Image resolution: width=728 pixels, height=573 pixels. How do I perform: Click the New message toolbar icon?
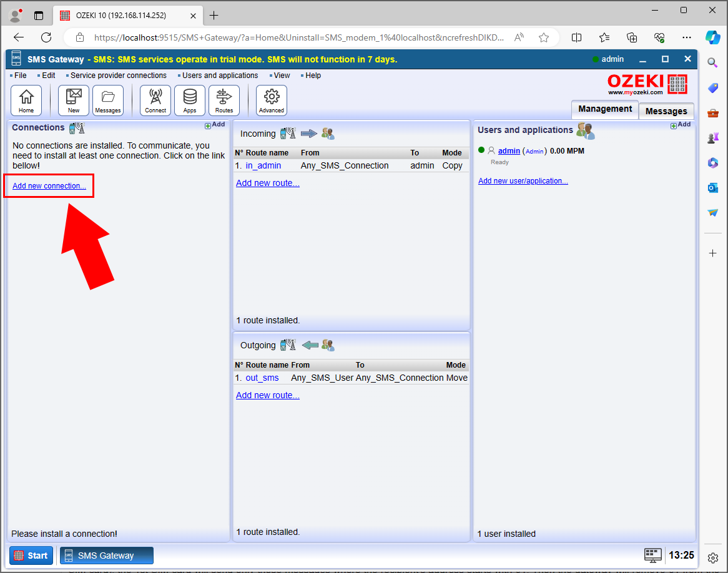tap(74, 100)
